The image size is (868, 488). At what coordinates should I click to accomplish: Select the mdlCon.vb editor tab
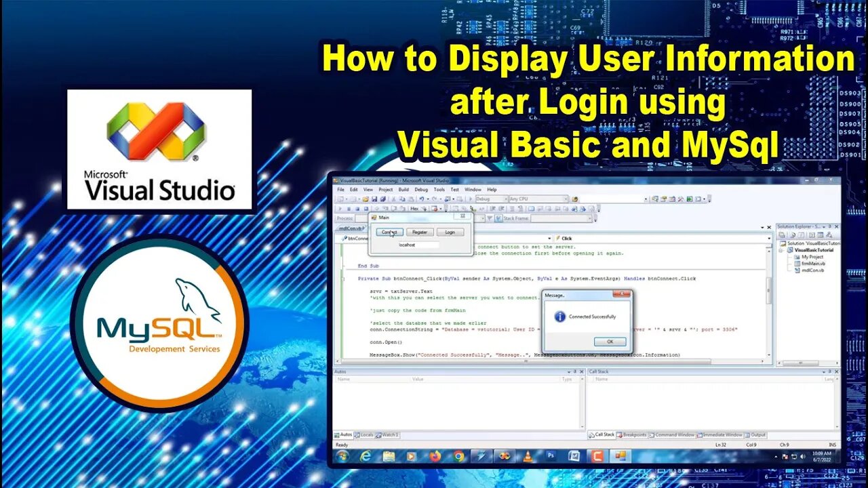[351, 228]
